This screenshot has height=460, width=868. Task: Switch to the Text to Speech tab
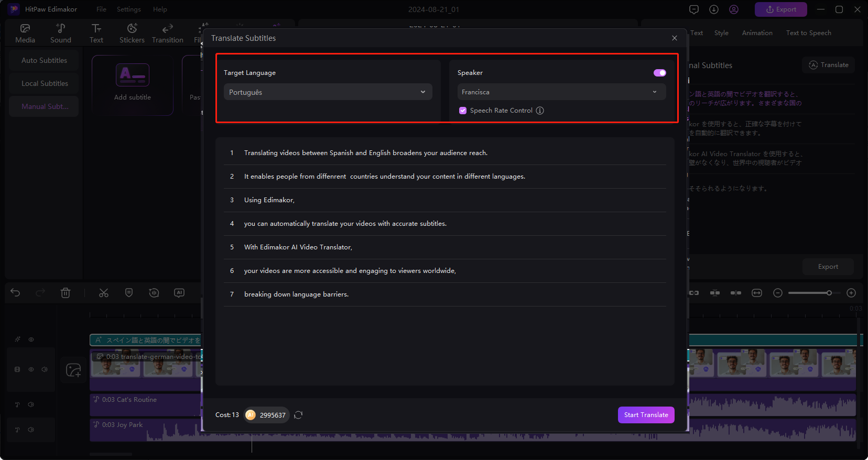[808, 33]
